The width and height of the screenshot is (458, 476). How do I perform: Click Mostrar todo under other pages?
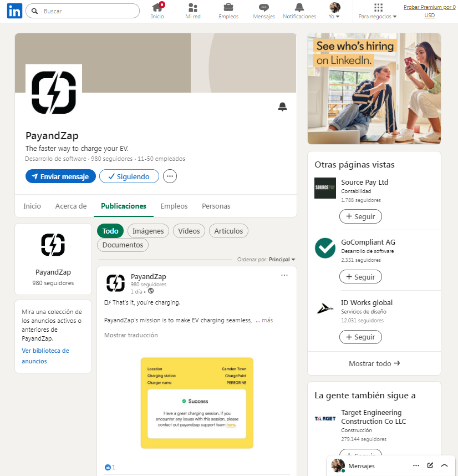374,363
